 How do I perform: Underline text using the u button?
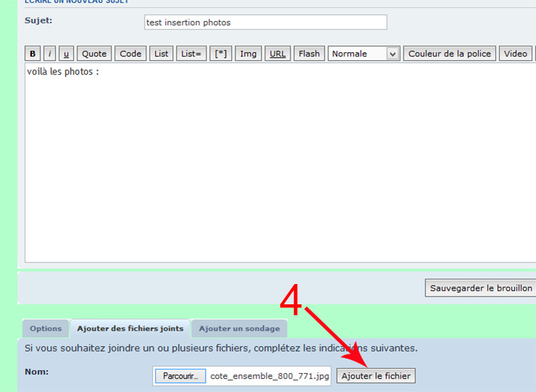pyautogui.click(x=67, y=54)
